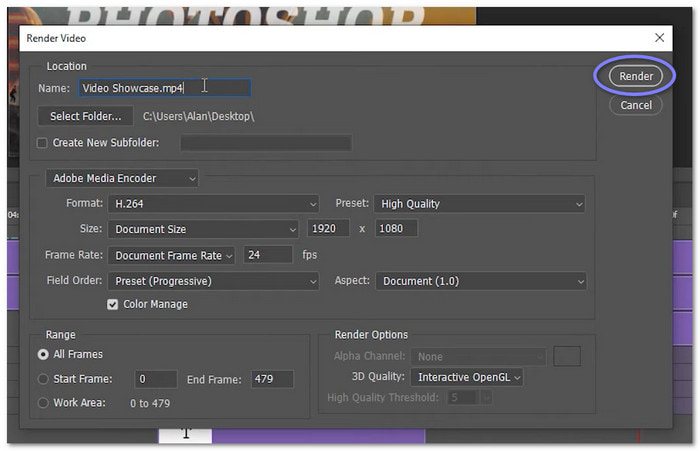This screenshot has height=451, width=700.
Task: Click the new subfolder name field
Action: click(266, 143)
